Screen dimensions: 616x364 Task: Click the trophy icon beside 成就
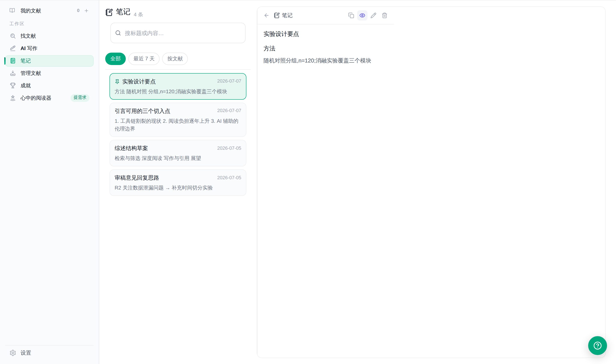(x=13, y=86)
